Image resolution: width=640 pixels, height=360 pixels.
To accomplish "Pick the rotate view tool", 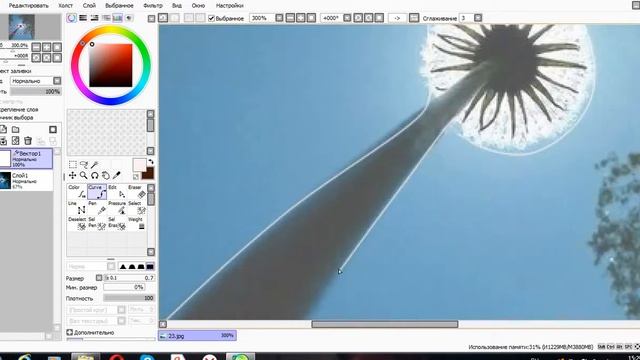I will pyautogui.click(x=95, y=176).
